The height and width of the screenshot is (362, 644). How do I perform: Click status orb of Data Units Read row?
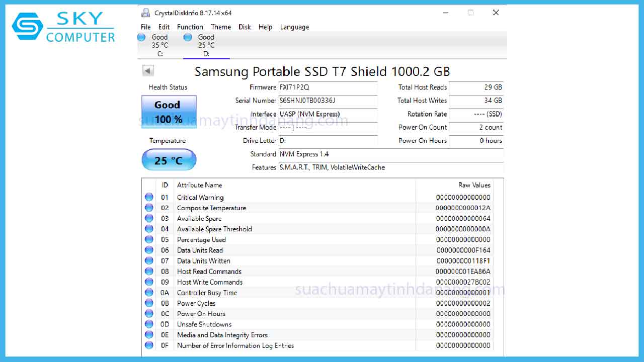[x=149, y=250]
